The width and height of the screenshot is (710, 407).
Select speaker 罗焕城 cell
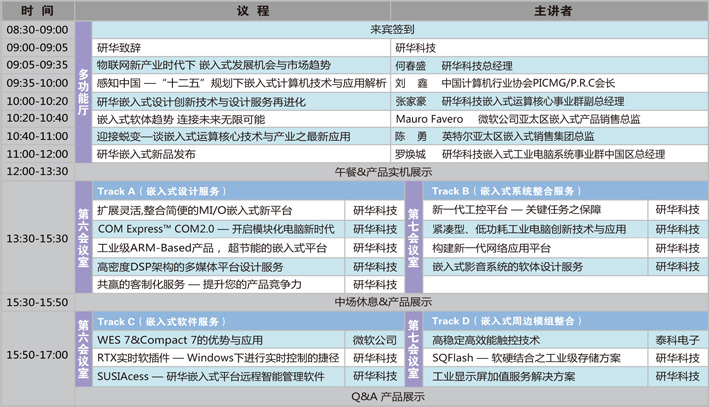[549, 154]
